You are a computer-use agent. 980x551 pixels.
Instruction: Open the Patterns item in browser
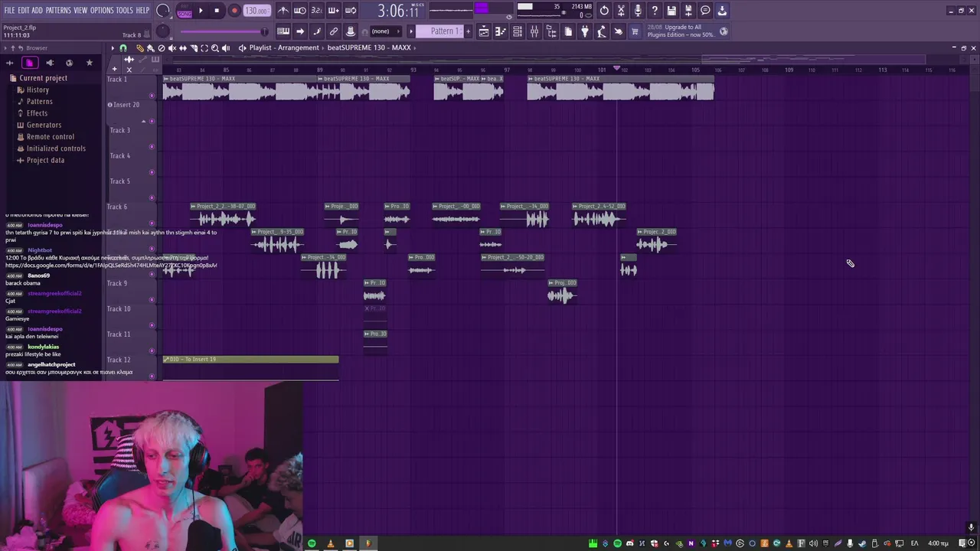coord(39,101)
